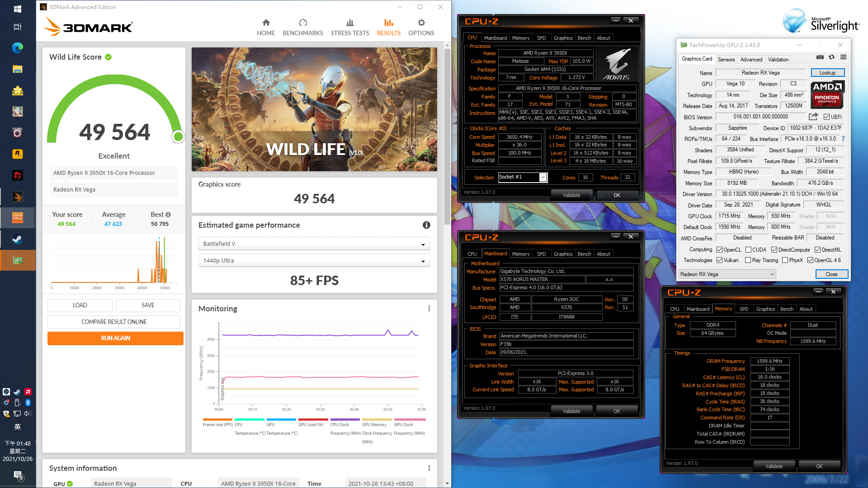Open the System information three-dot menu
Image resolution: width=868 pixels, height=488 pixels.
tap(429, 468)
